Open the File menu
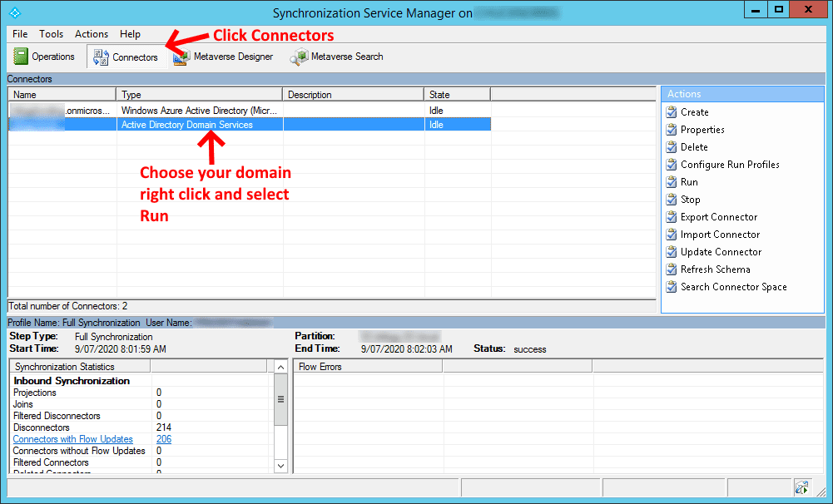 (x=20, y=34)
